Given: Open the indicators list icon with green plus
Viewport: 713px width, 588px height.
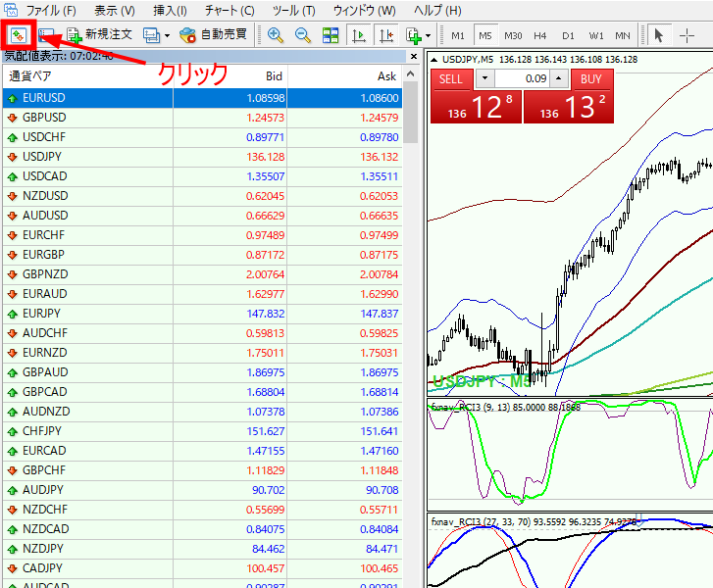Looking at the screenshot, I should [413, 35].
